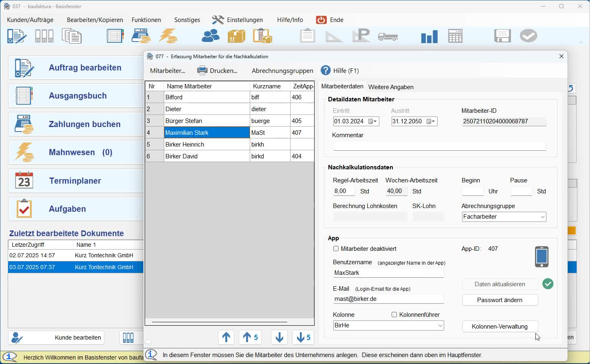The height and width of the screenshot is (364, 590).
Task: Click the smartphone app icon
Action: pyautogui.click(x=542, y=257)
